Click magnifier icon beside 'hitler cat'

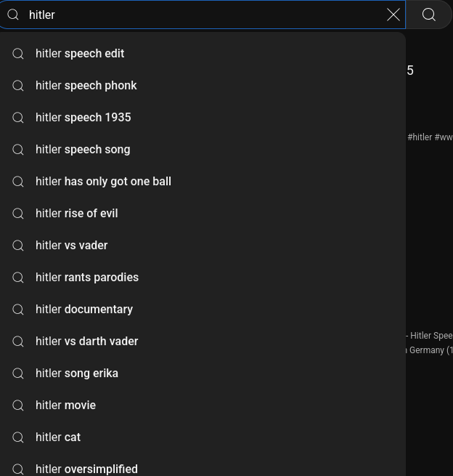[x=18, y=437]
